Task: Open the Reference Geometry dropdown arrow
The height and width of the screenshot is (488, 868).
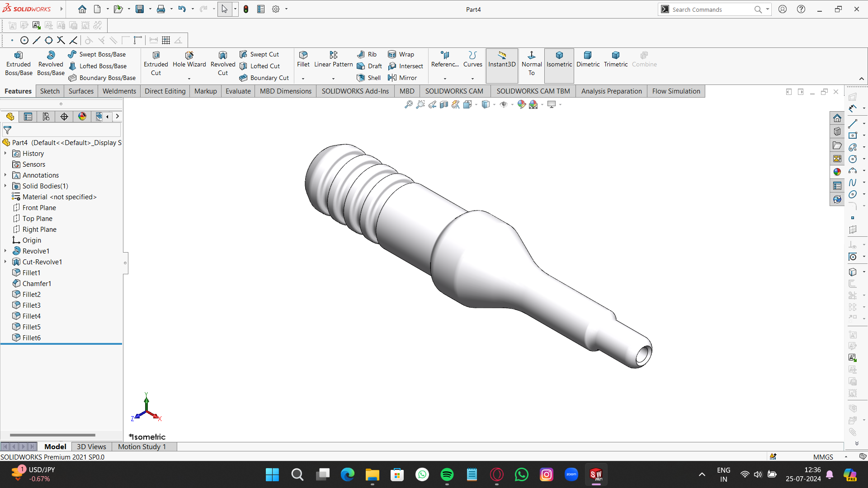Action: (x=445, y=79)
